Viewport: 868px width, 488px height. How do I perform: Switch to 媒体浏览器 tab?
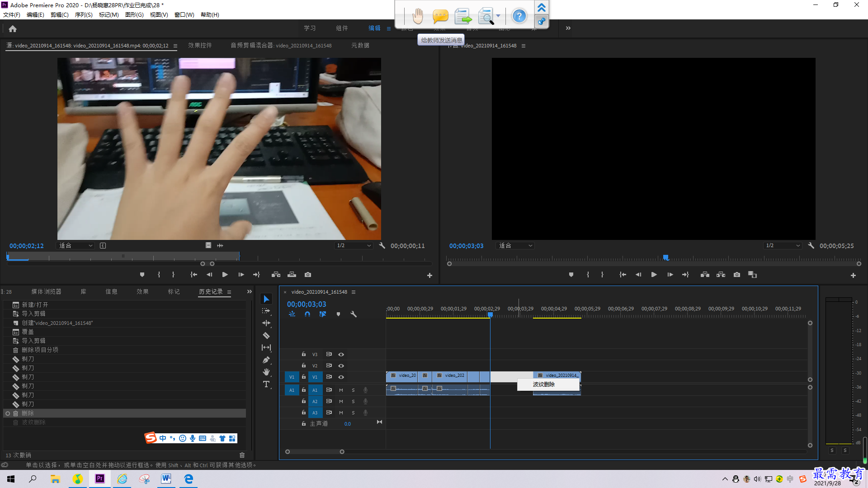(x=46, y=291)
